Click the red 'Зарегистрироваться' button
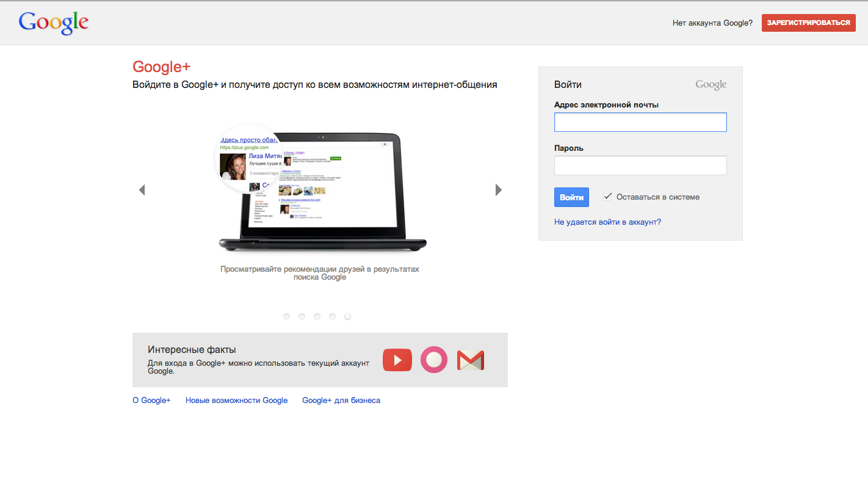This screenshot has height=483, width=868. [808, 23]
